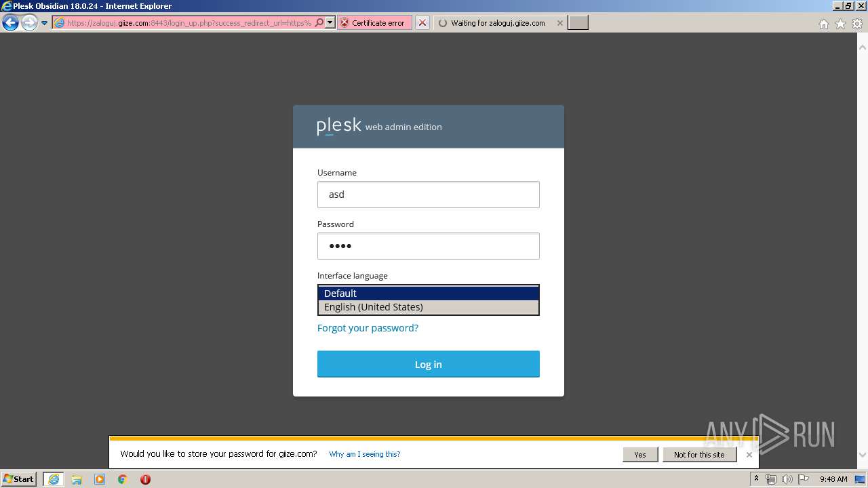
Task: Select 'Default' in Interface language list
Action: click(x=429, y=293)
